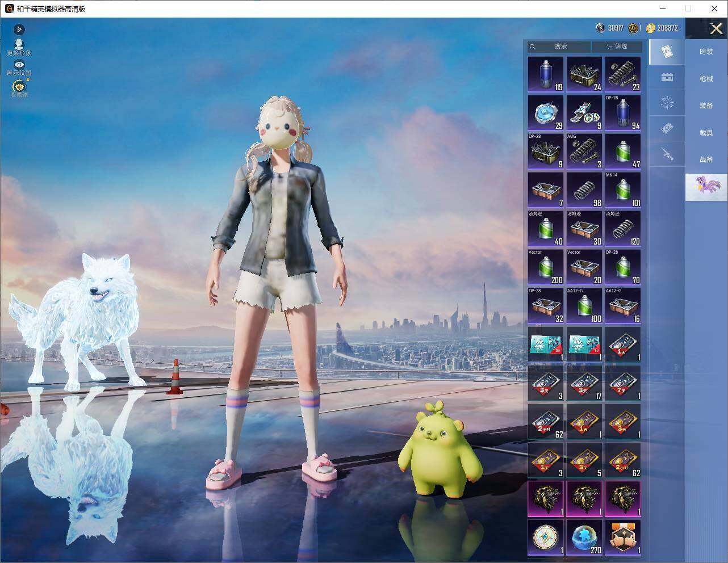Open the 筛选 filter dropdown
Screen dimensions: 728x563
(617, 47)
